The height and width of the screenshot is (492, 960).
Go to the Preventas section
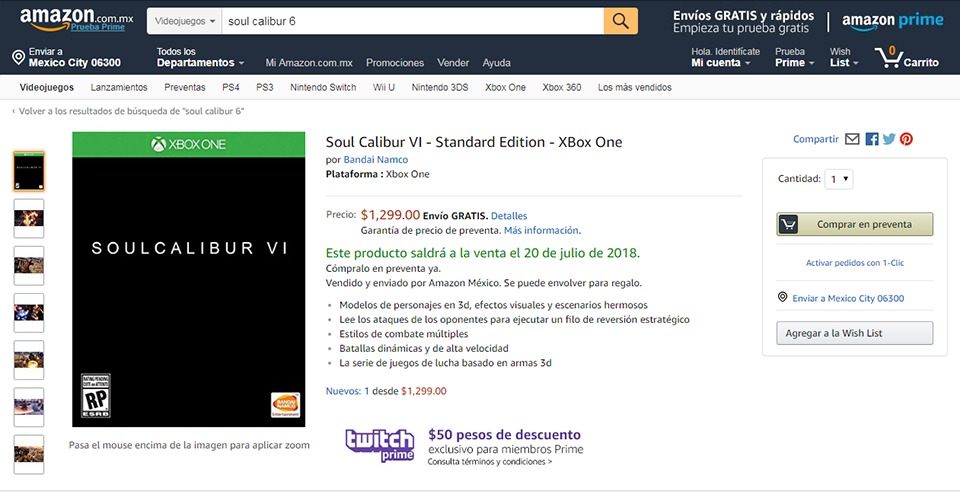point(184,88)
